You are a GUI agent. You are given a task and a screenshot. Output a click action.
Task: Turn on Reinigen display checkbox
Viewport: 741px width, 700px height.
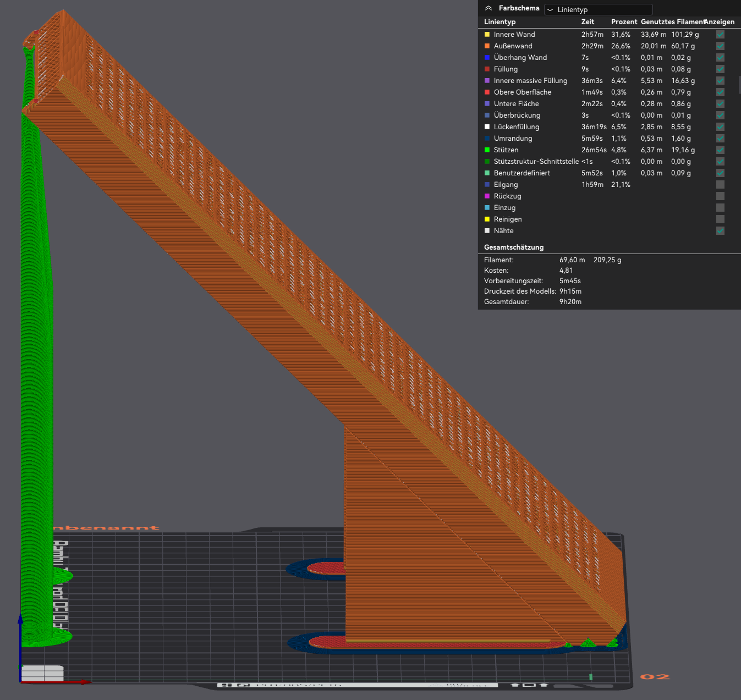[x=720, y=219]
